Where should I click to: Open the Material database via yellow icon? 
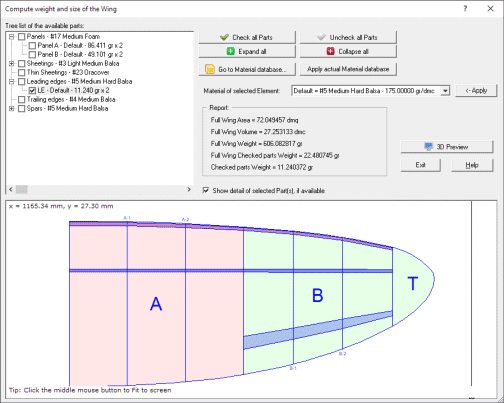[x=210, y=69]
